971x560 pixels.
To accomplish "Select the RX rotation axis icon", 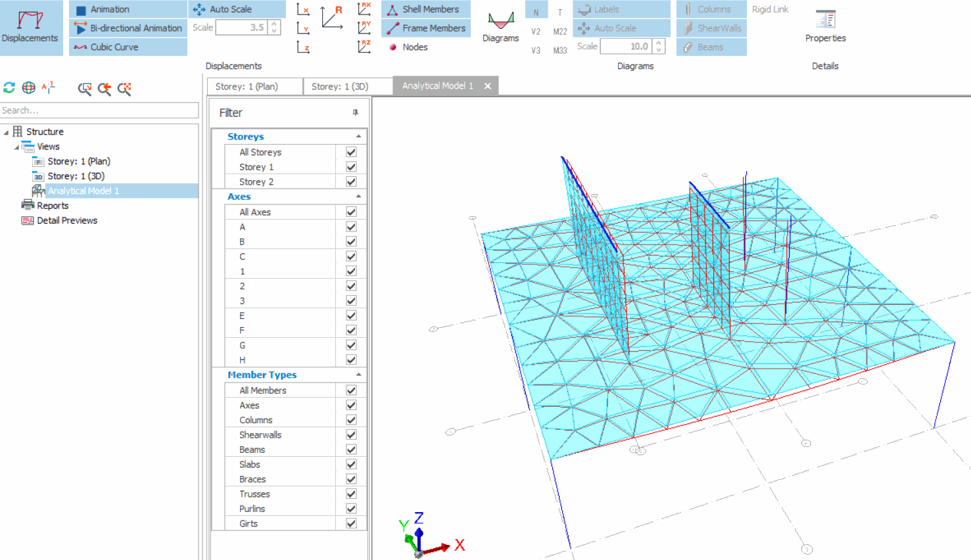I will coord(364,9).
